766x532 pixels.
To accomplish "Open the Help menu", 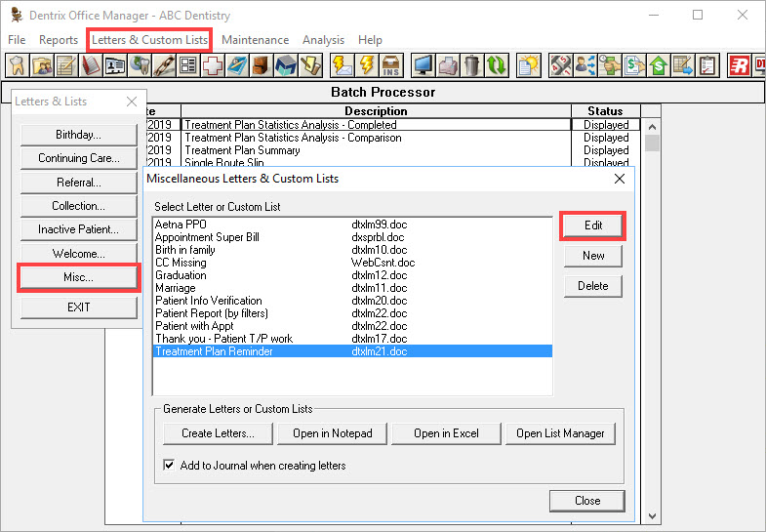I will click(x=370, y=40).
